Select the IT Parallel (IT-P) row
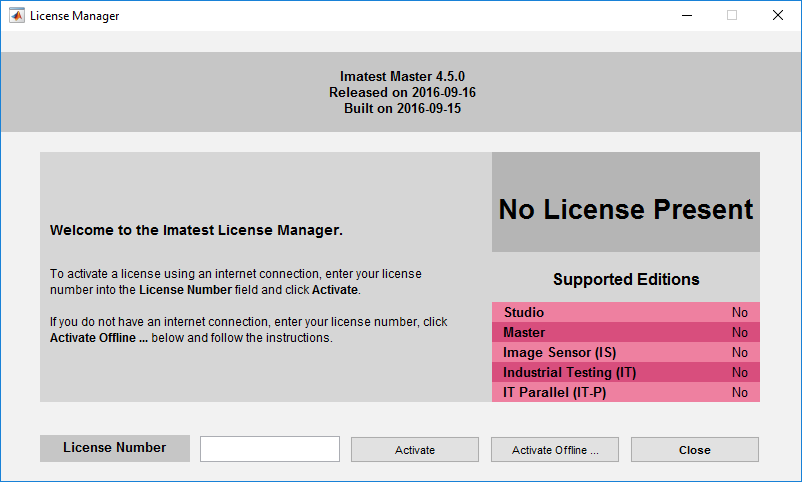The image size is (802, 482). [x=626, y=392]
